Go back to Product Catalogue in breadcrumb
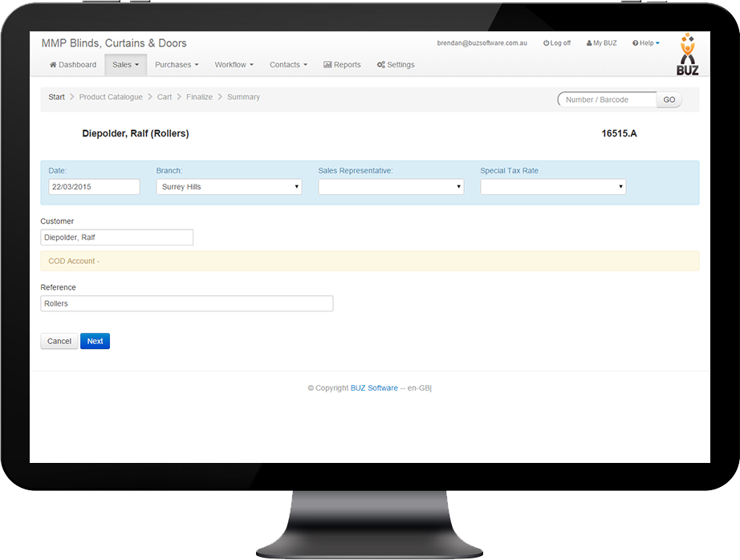Viewport: 740px width, 560px height. click(111, 96)
